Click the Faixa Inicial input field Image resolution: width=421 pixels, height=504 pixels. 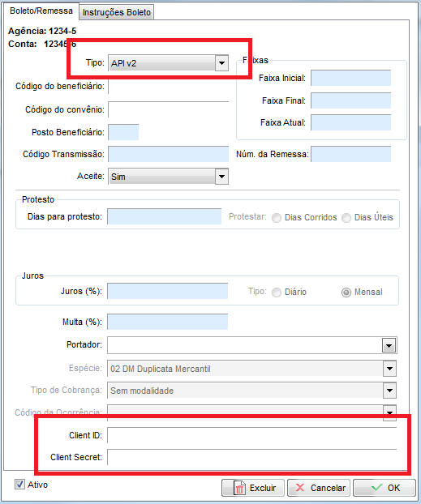point(350,78)
